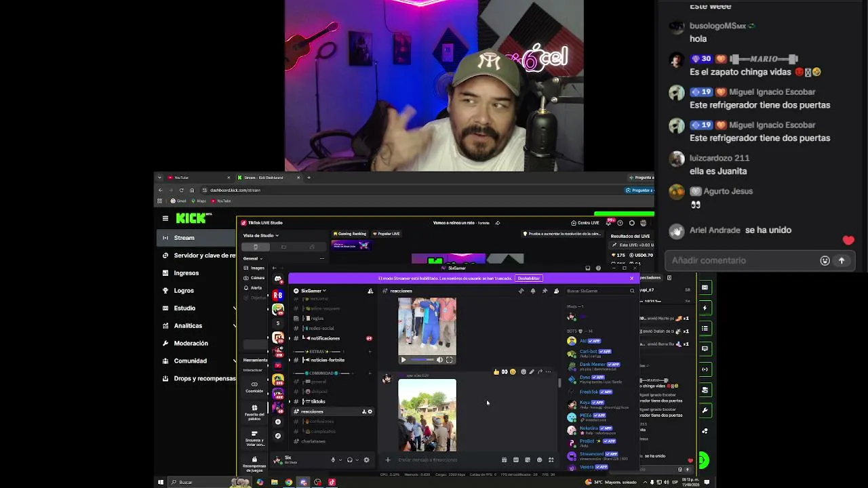Open a new browser tab
The width and height of the screenshot is (868, 488).
[309, 178]
